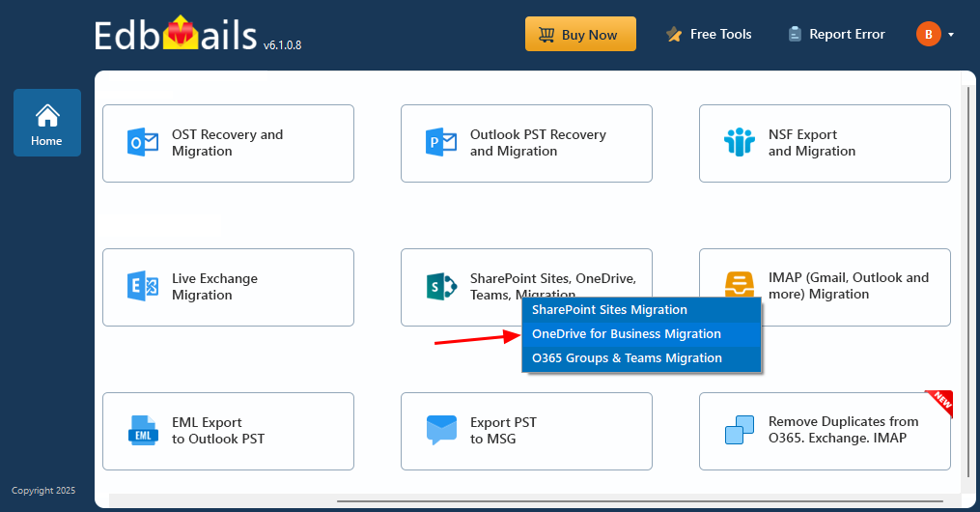The image size is (980, 512).
Task: Choose OneDrive for Business Migration option
Action: [x=641, y=334]
